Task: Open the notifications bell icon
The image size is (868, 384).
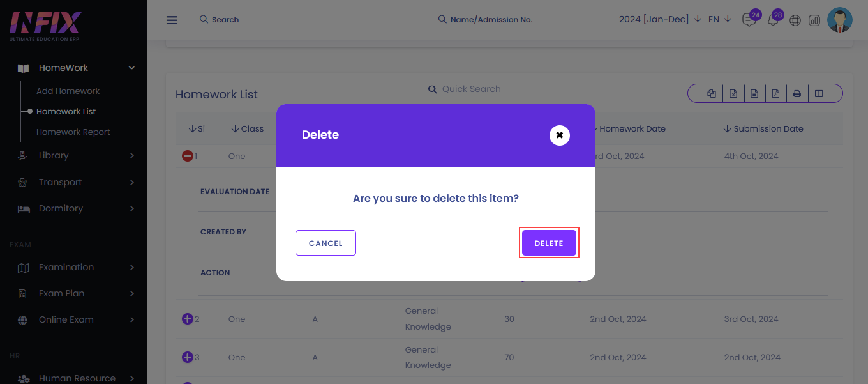Action: (x=773, y=20)
